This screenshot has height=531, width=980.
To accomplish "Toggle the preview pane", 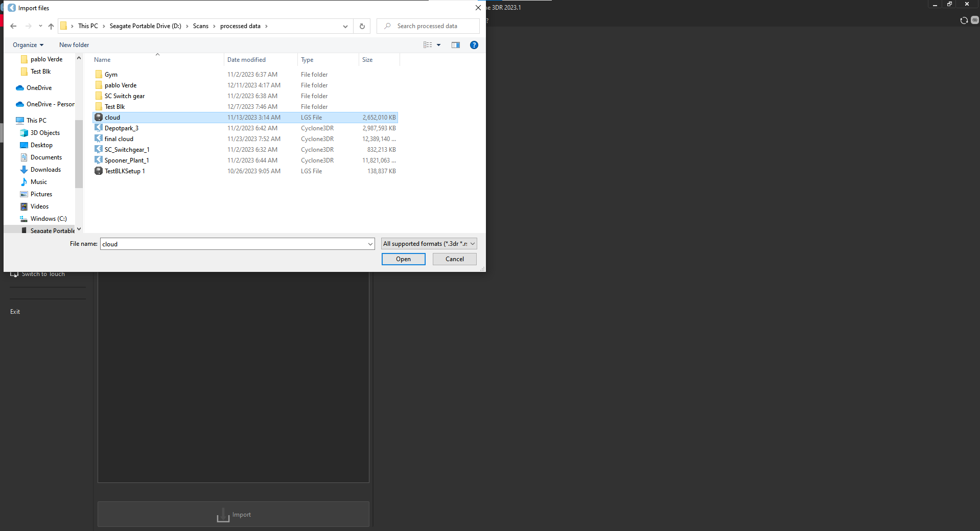I will [x=456, y=45].
